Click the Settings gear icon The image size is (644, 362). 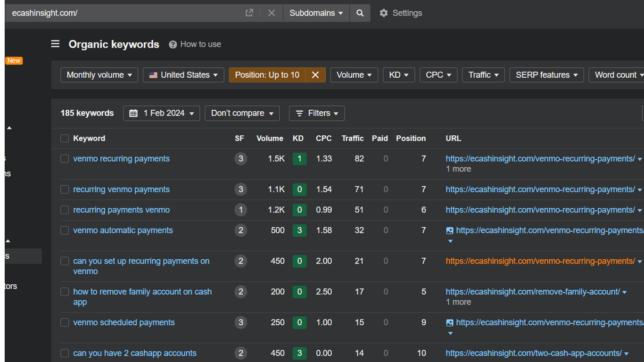384,13
